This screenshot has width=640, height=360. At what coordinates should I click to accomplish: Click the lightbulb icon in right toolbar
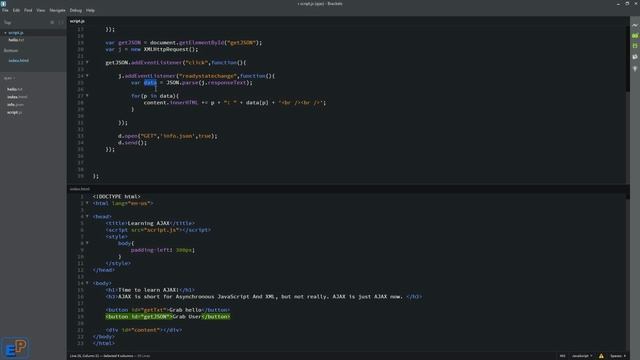(635, 69)
